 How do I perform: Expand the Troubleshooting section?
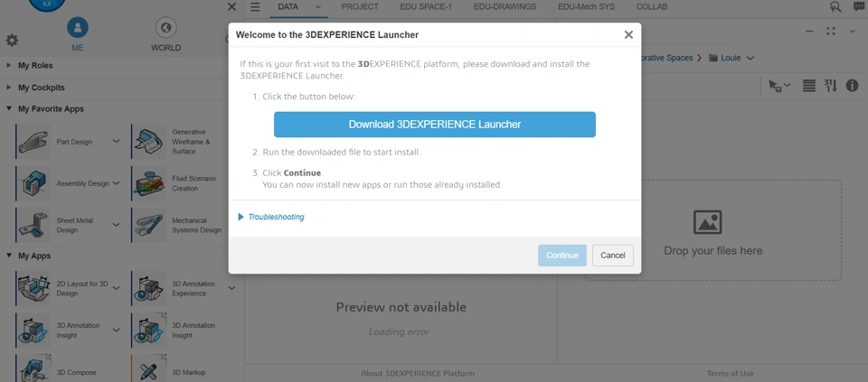(271, 217)
